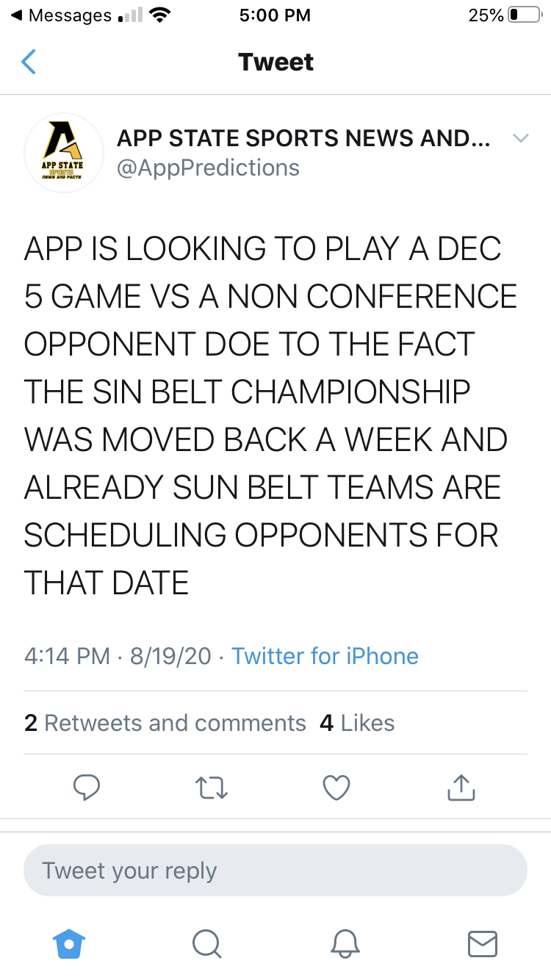
Task: Expand tweet options chevron menu
Action: (520, 138)
